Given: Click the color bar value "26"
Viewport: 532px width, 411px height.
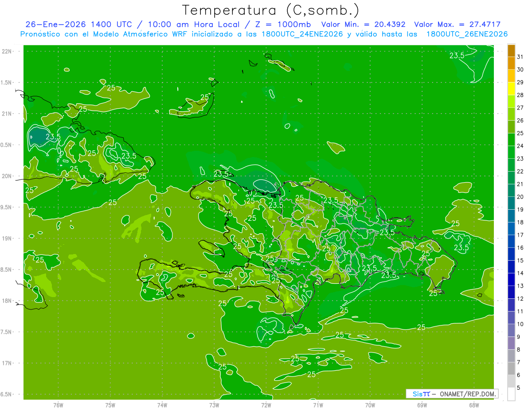Looking at the screenshot, I should 520,120.
